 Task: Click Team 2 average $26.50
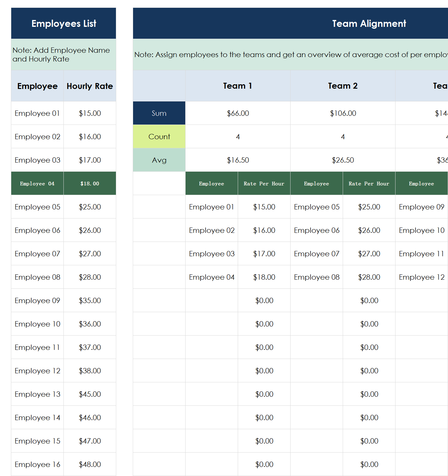(343, 160)
